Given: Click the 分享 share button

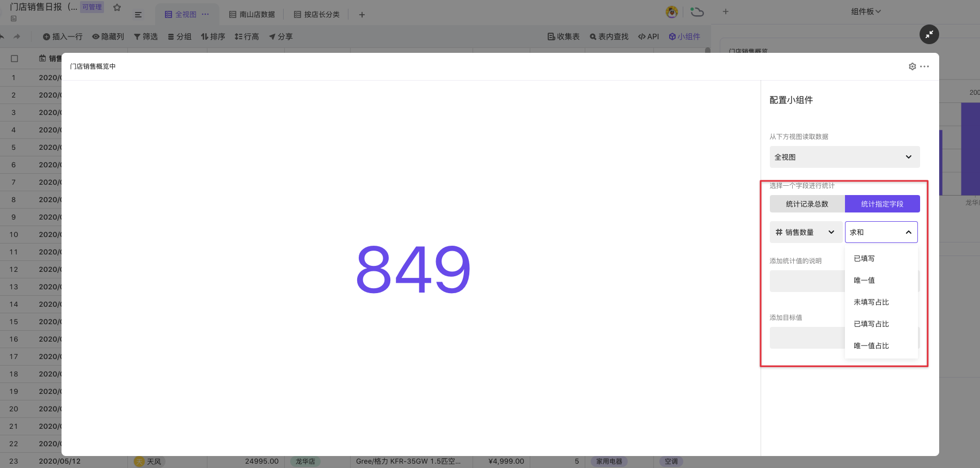Looking at the screenshot, I should click(280, 37).
